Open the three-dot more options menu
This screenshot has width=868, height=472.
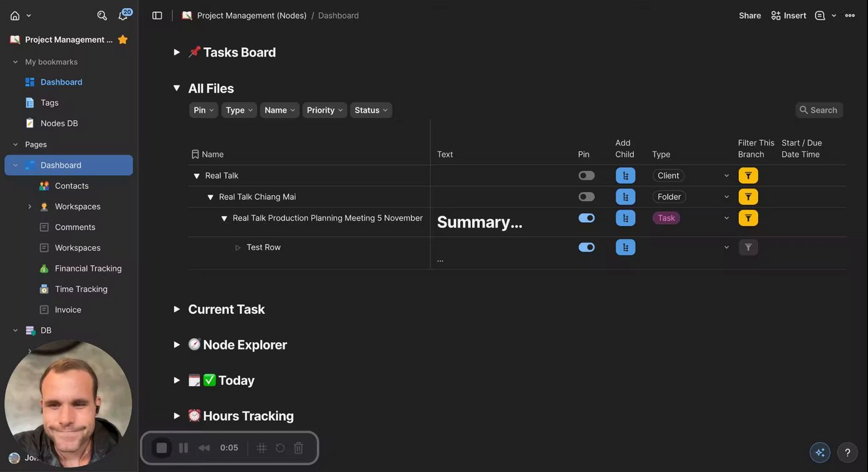[850, 15]
